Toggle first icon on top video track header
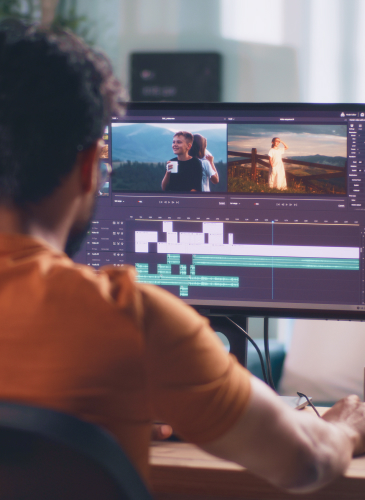Image resolution: width=365 pixels, height=500 pixels. [x=114, y=223]
